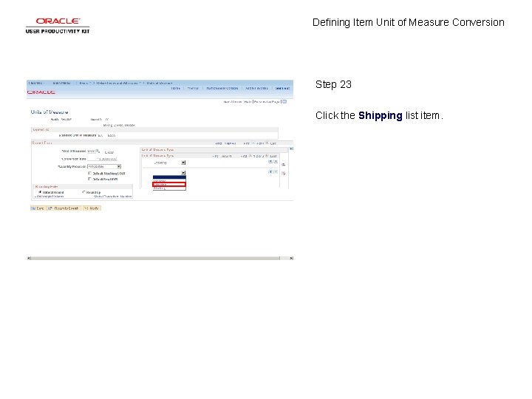This screenshot has width=532, height=399.
Task: Delete the empty type row
Action: click(x=276, y=172)
